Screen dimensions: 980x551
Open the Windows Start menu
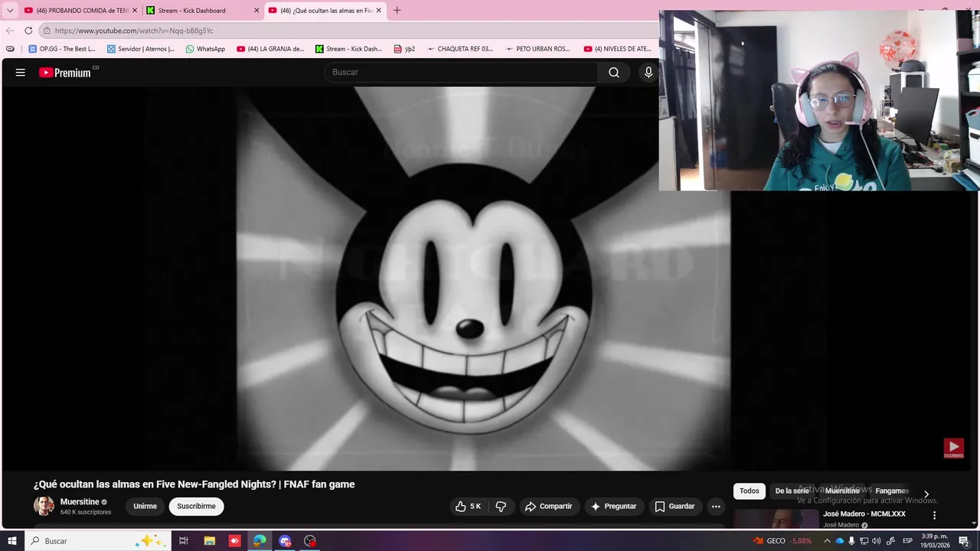12,541
